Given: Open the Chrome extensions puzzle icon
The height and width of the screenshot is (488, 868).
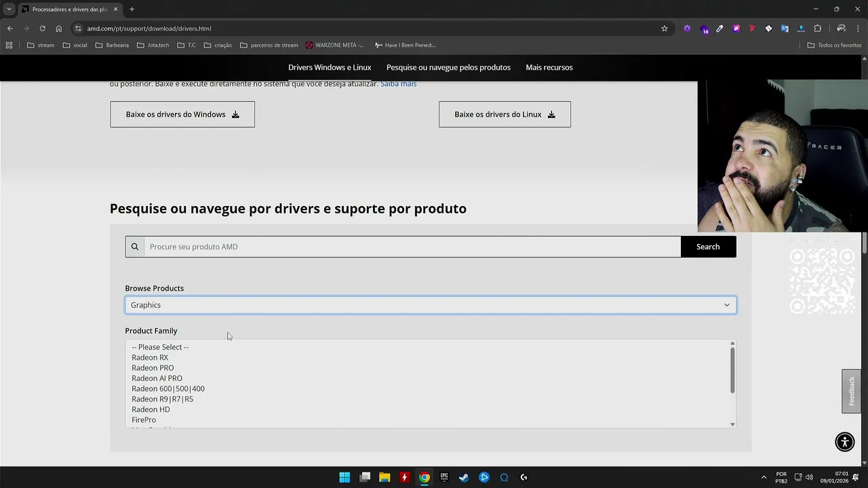Looking at the screenshot, I should tap(817, 28).
